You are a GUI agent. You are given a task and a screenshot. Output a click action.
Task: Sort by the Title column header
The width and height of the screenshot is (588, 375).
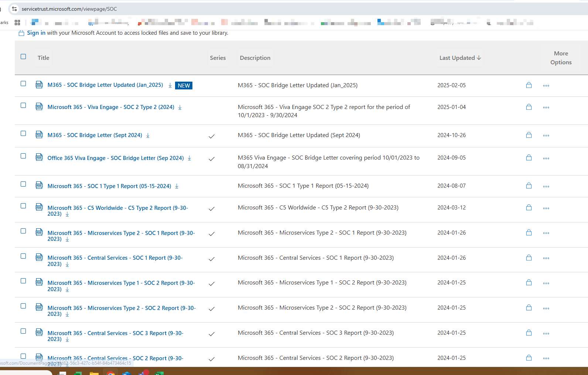pyautogui.click(x=43, y=58)
